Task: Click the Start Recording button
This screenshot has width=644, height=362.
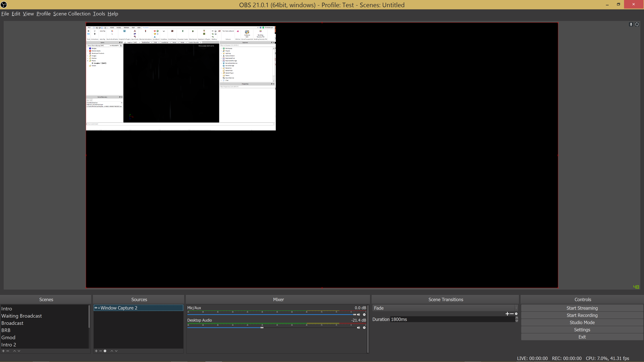Action: coord(582,315)
